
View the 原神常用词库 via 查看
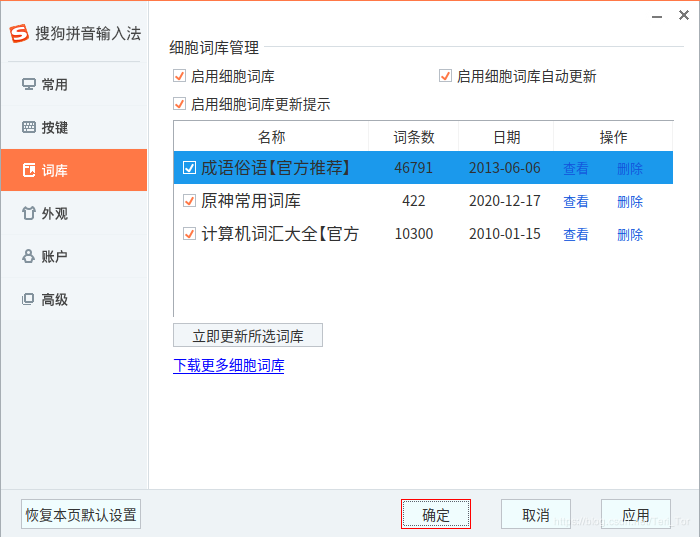pyautogui.click(x=575, y=201)
